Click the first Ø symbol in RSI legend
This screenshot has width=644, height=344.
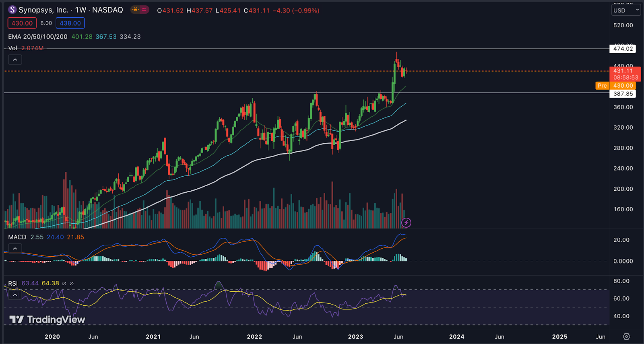pos(64,283)
